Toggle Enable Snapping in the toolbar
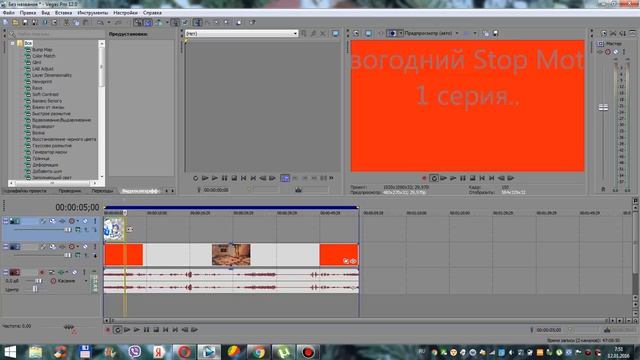Viewport: 640px width, 360px height. pos(138,22)
